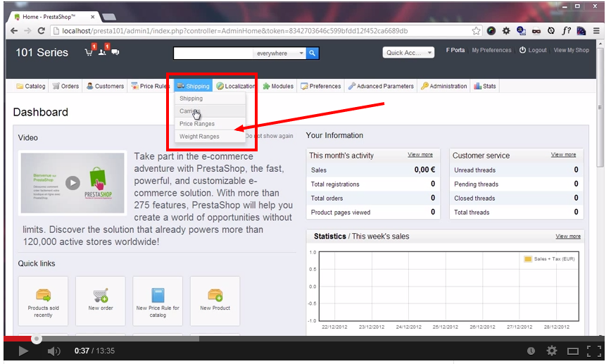Open the search scope 'everywhere' dropdown
Screen dimensions: 611x364
pyautogui.click(x=279, y=54)
